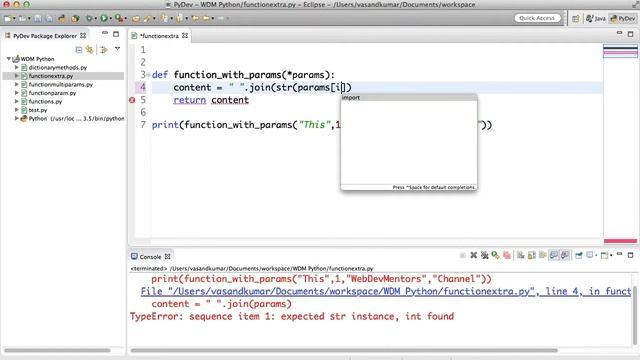Screen dimensions: 640x360
Task: Expand functions.py tree node arrow
Action: click(17, 101)
